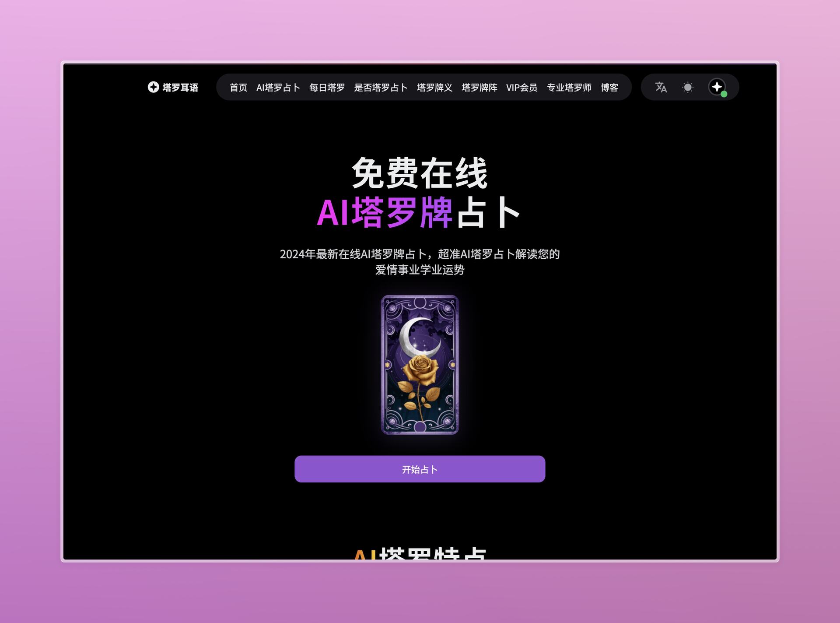Navigate to 塔罗牌义
The height and width of the screenshot is (623, 840).
(434, 88)
